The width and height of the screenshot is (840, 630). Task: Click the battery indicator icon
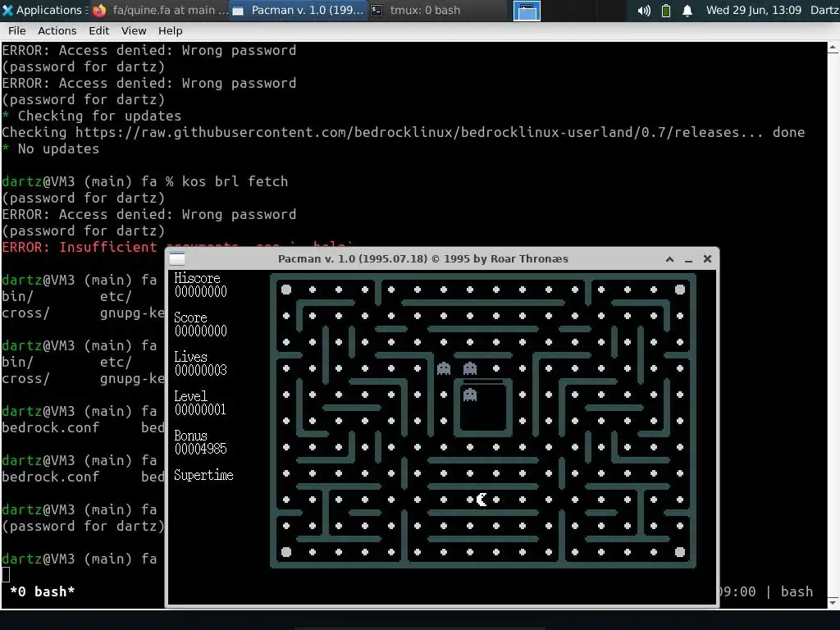pos(666,11)
